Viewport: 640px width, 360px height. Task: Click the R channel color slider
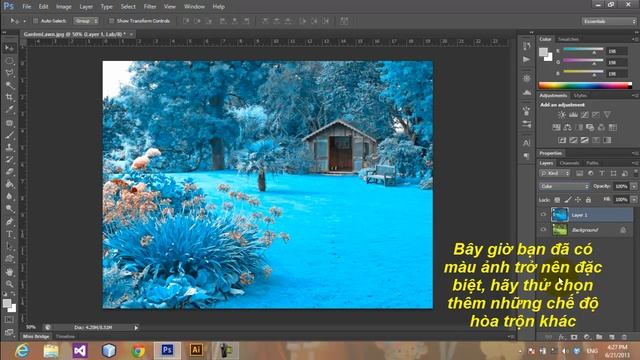pyautogui.click(x=583, y=50)
